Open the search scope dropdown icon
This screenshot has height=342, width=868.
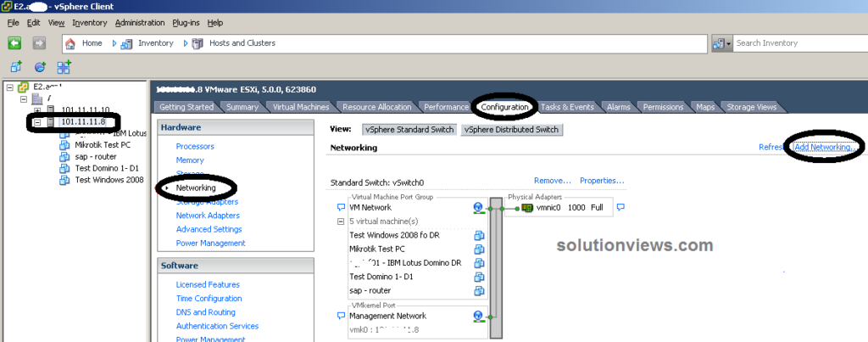click(722, 43)
